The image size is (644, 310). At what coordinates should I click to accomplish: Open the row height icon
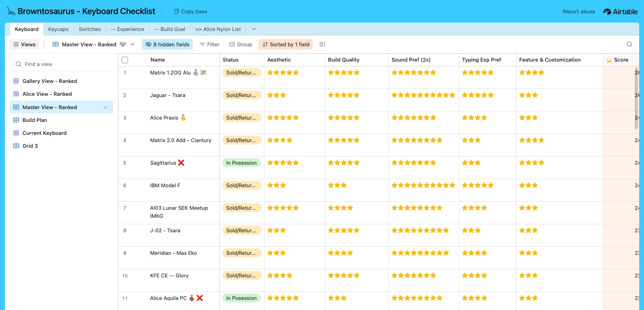322,44
